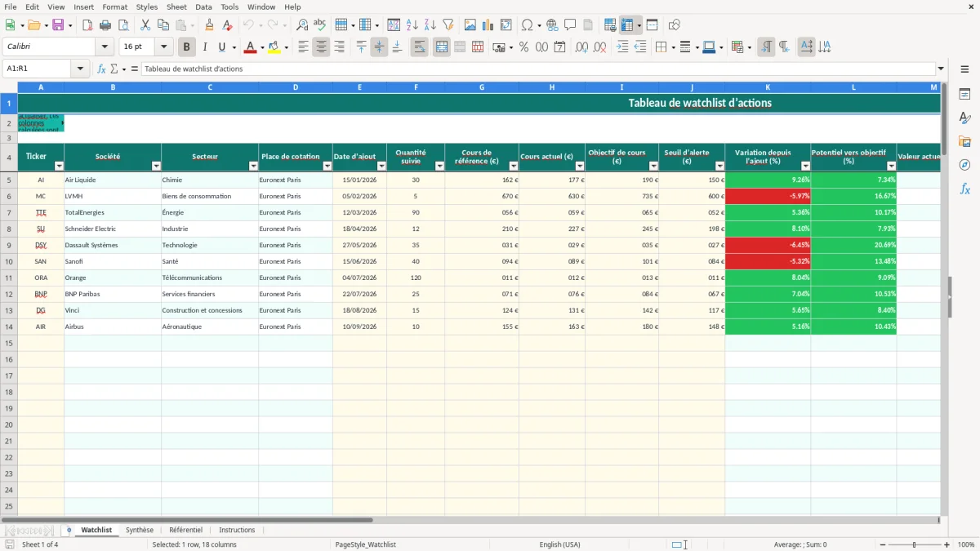
Task: Switch to the Synthèse sheet tab
Action: pyautogui.click(x=140, y=530)
